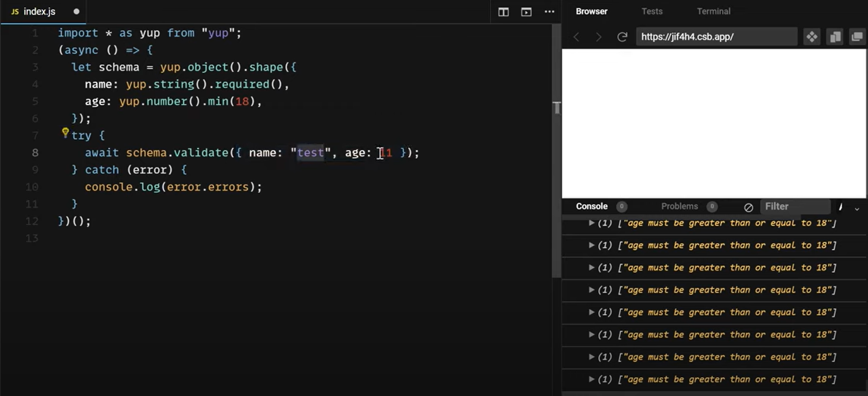Click 'required()' on line 4
This screenshot has width=868, height=396.
pos(248,84)
